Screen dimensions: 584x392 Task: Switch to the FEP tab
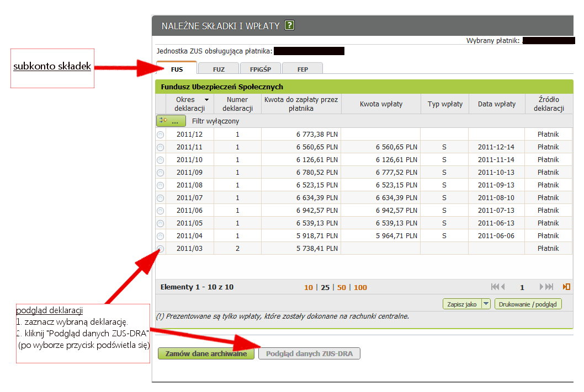coord(302,69)
